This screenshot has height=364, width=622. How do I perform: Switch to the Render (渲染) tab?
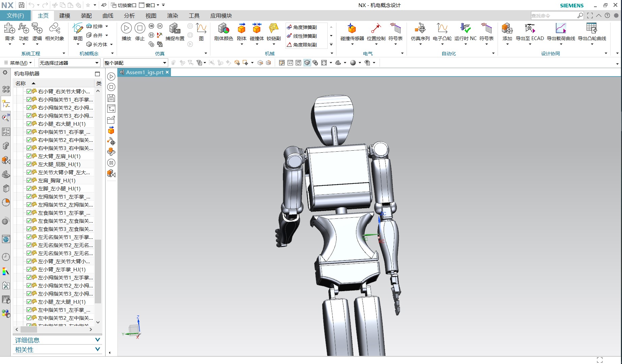tap(173, 16)
